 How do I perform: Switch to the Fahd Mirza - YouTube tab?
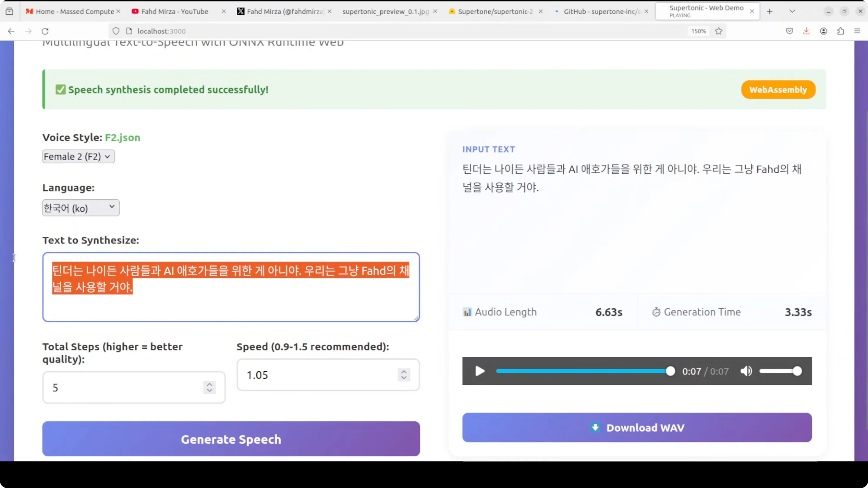[x=174, y=12]
